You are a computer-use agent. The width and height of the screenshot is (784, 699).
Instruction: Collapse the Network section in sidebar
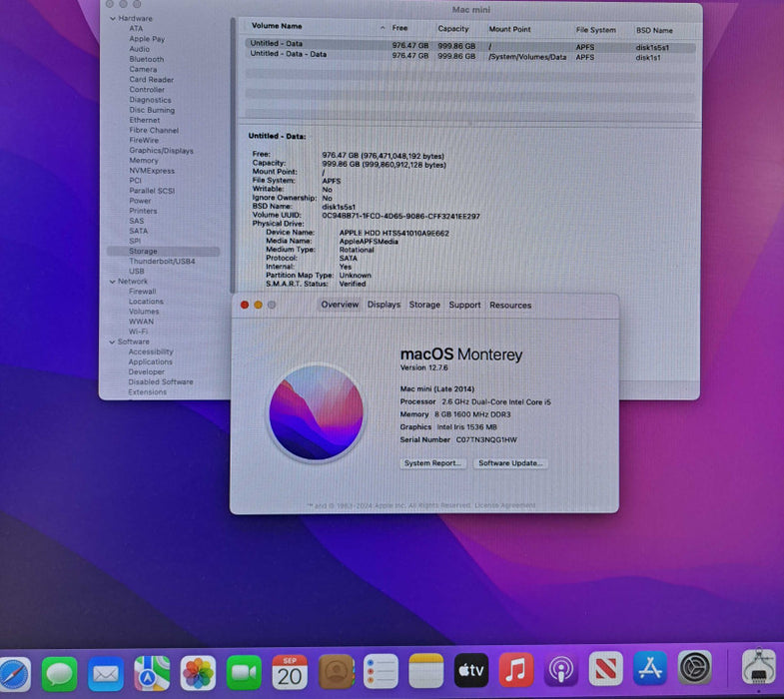coord(113,282)
